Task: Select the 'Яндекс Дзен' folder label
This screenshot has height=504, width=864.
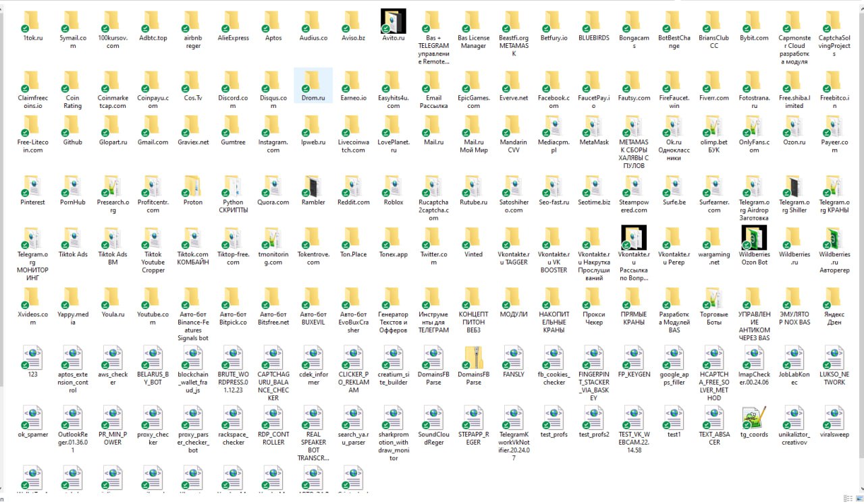Action: tap(834, 318)
